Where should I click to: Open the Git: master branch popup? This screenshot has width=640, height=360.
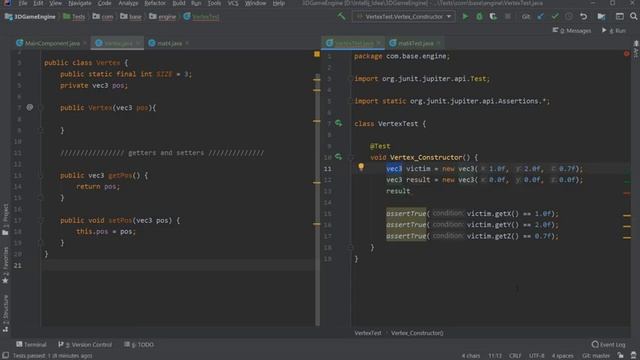click(x=596, y=356)
